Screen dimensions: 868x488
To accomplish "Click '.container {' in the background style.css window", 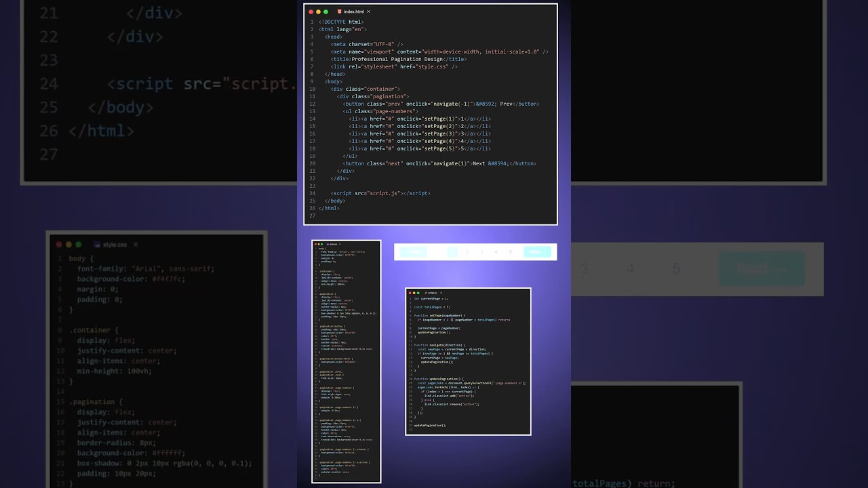I will click(93, 330).
